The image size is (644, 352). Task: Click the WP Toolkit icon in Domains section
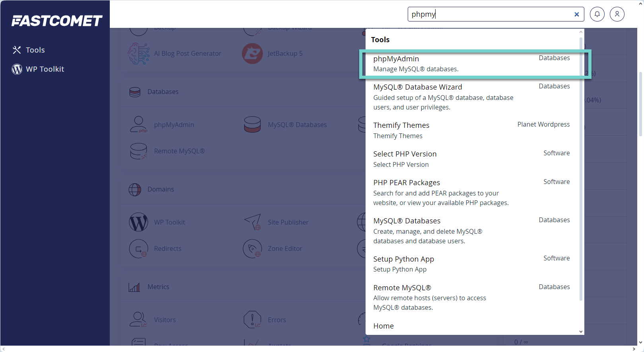(138, 222)
